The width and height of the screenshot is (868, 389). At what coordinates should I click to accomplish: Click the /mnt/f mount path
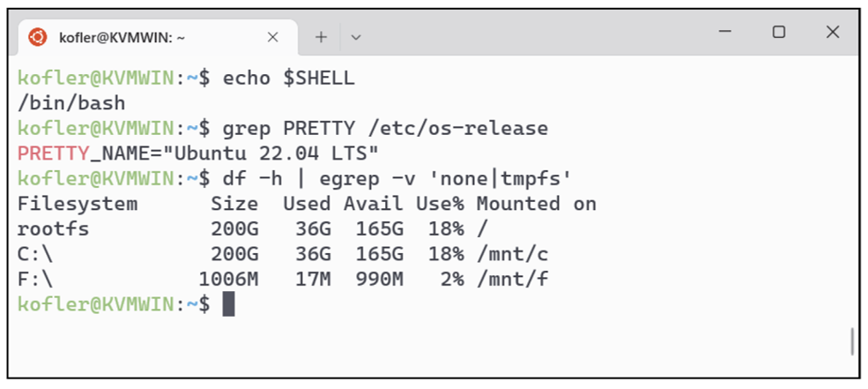(512, 280)
